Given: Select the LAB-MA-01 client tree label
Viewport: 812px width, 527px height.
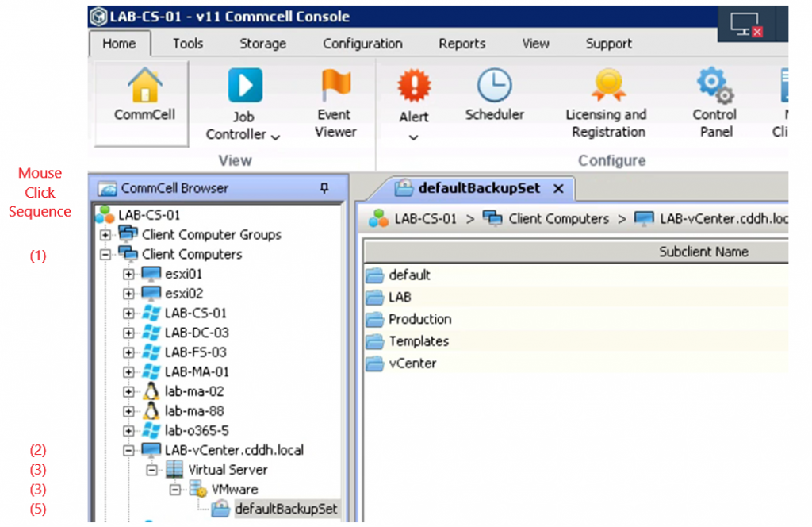Looking at the screenshot, I should (x=197, y=371).
